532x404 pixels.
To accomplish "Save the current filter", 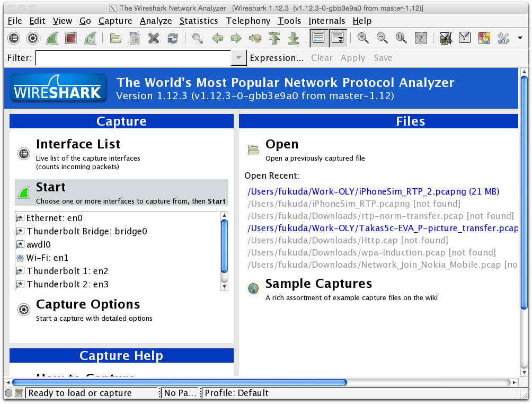I will click(x=383, y=58).
